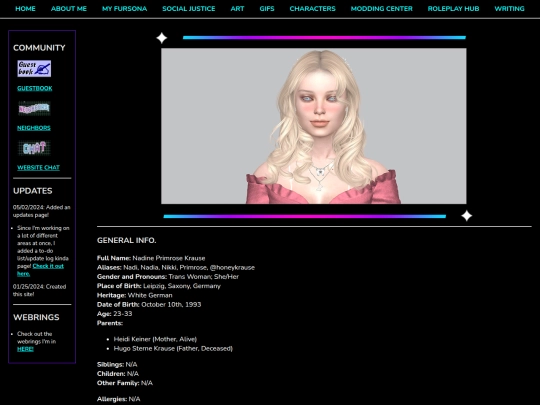Click the 'Siblings: N/A' line
Image resolution: width=540 pixels, height=405 pixels.
point(117,364)
